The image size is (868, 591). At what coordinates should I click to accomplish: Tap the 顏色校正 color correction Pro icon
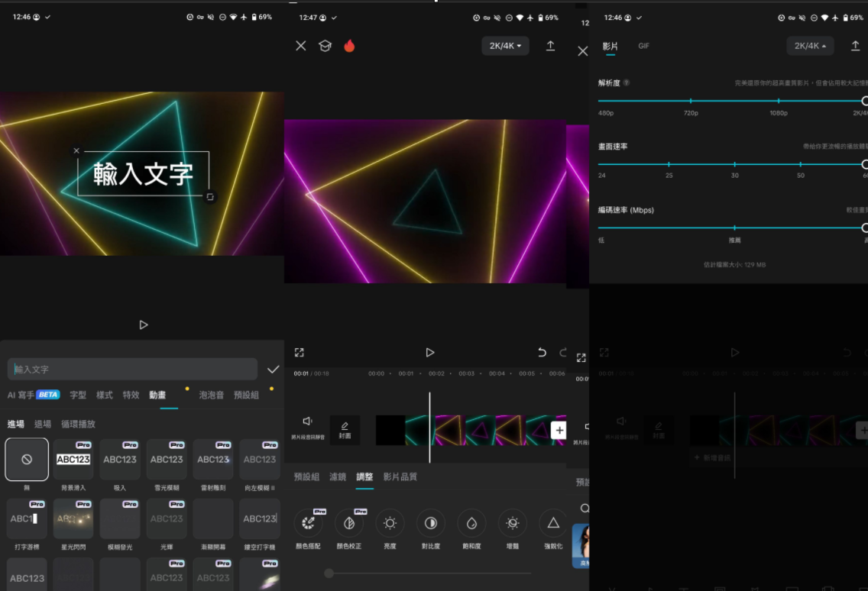(349, 523)
